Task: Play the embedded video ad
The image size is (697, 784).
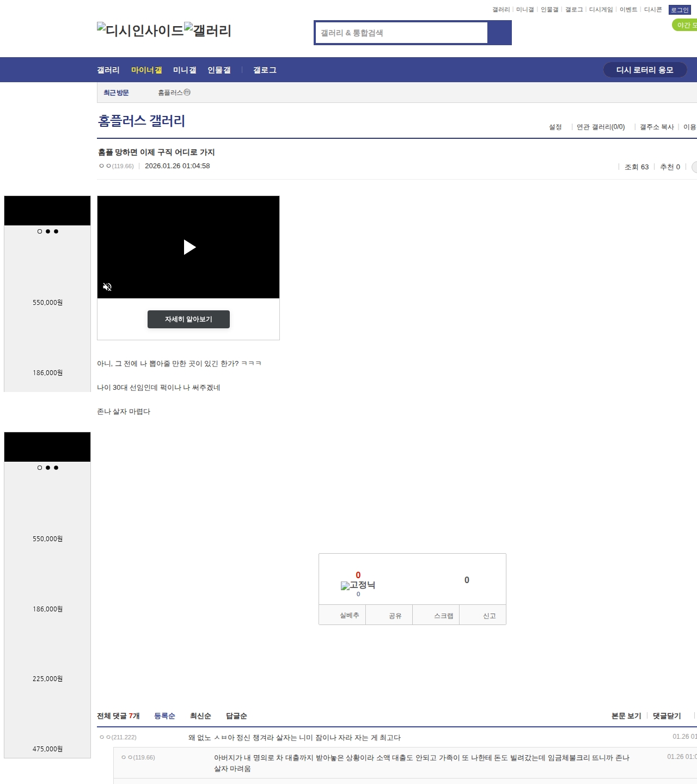Action: 189,247
